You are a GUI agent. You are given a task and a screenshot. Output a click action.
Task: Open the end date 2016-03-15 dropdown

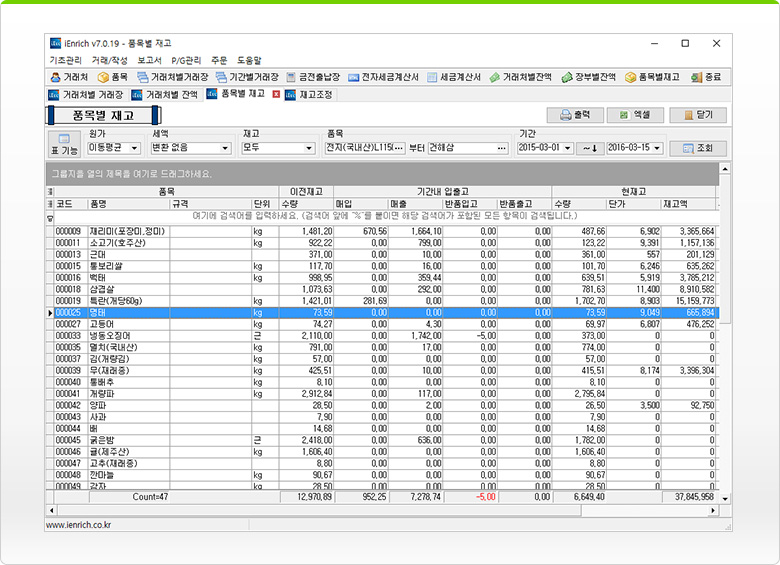657,148
